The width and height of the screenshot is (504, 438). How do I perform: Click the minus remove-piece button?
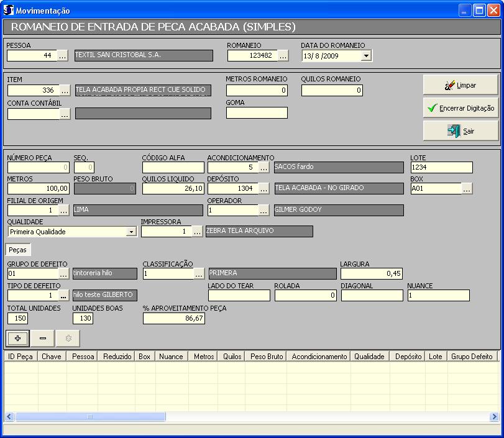[42, 338]
